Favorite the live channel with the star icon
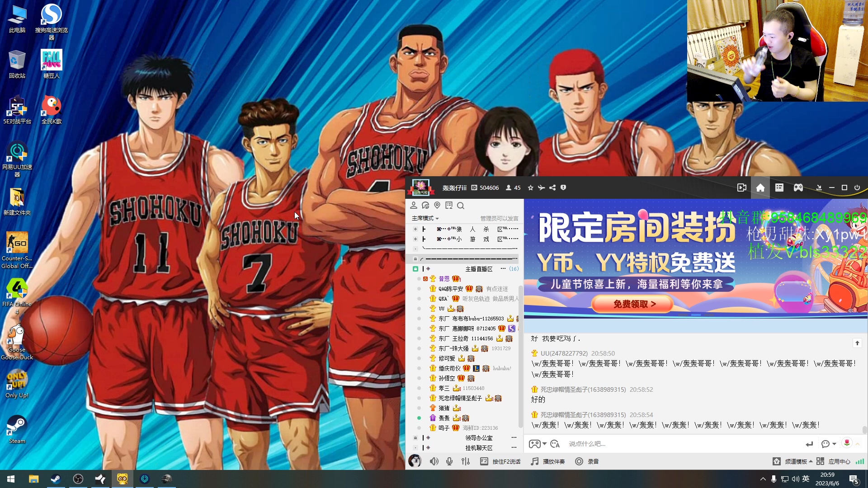Viewport: 868px width, 488px height. point(530,188)
